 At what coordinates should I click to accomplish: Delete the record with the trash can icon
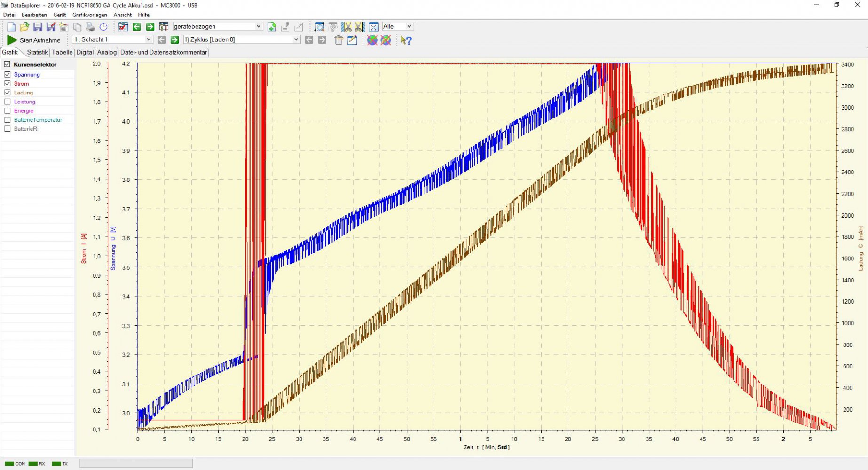[x=339, y=40]
